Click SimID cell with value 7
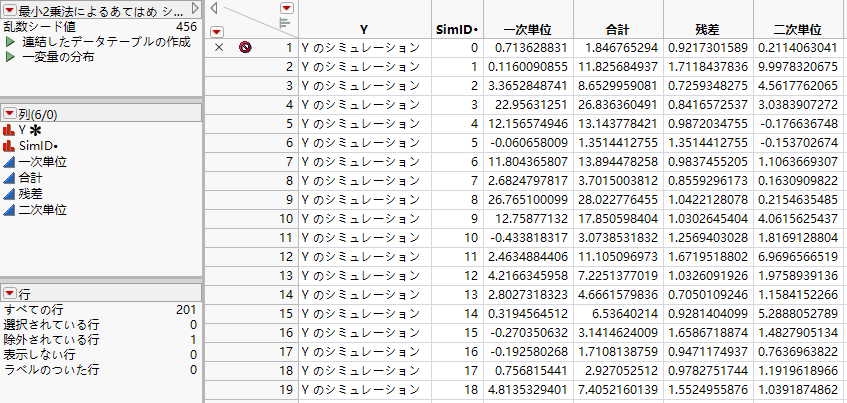847x403 pixels. click(x=458, y=181)
